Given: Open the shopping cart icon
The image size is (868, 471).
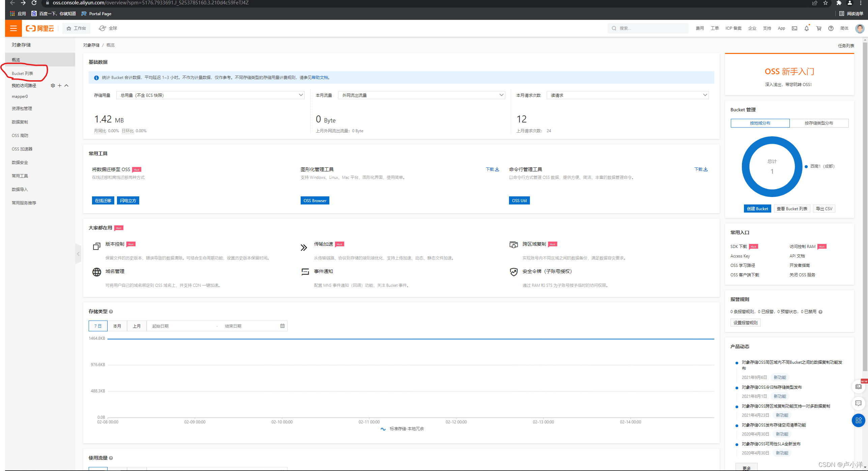Looking at the screenshot, I should coord(818,28).
